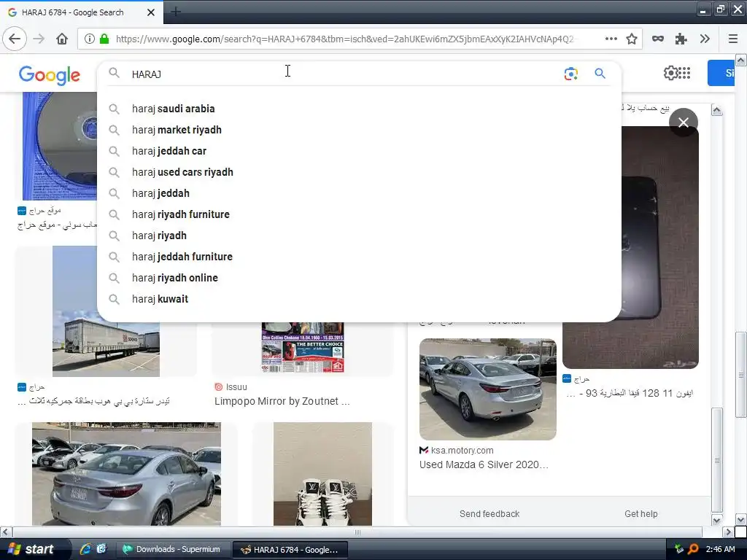Click Get help in preview panel
This screenshot has width=747, height=560.
point(640,514)
